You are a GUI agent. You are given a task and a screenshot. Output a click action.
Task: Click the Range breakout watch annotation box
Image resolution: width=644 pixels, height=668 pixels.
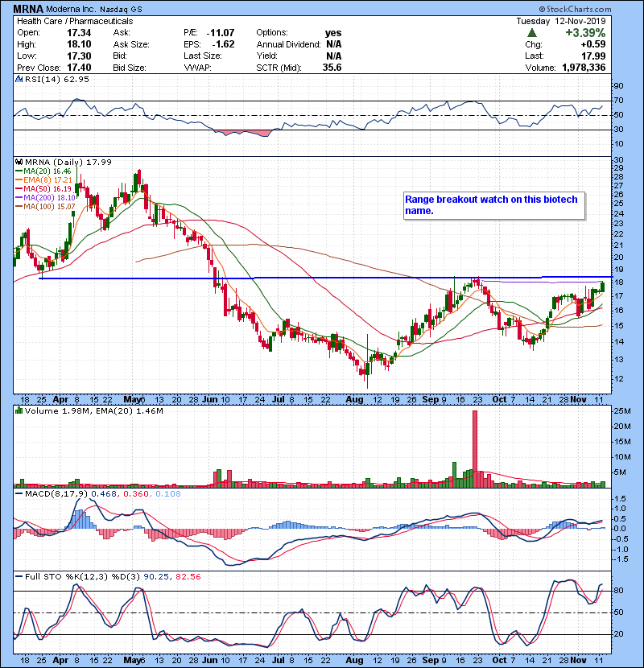click(494, 205)
